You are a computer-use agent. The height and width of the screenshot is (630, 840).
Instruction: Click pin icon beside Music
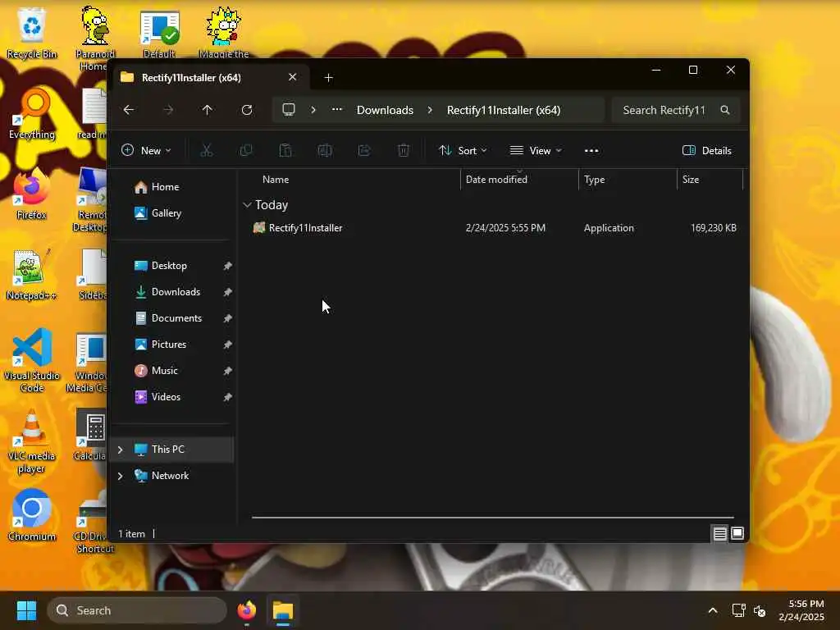tap(228, 371)
